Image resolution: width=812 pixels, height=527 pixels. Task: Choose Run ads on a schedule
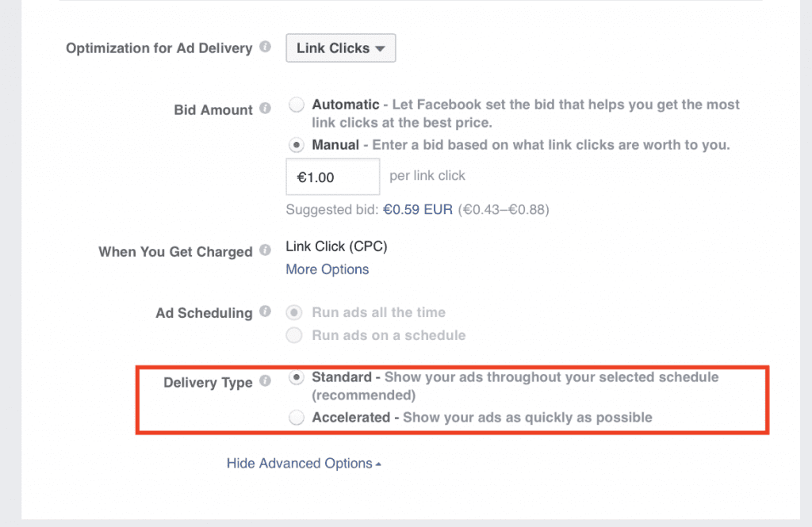pyautogui.click(x=294, y=335)
